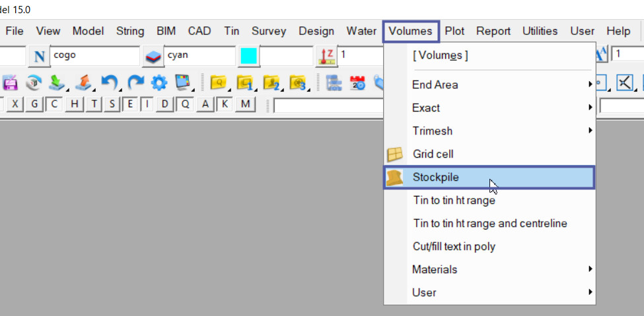Open the Plot menu
Screen dimensions: 644x316
[454, 31]
